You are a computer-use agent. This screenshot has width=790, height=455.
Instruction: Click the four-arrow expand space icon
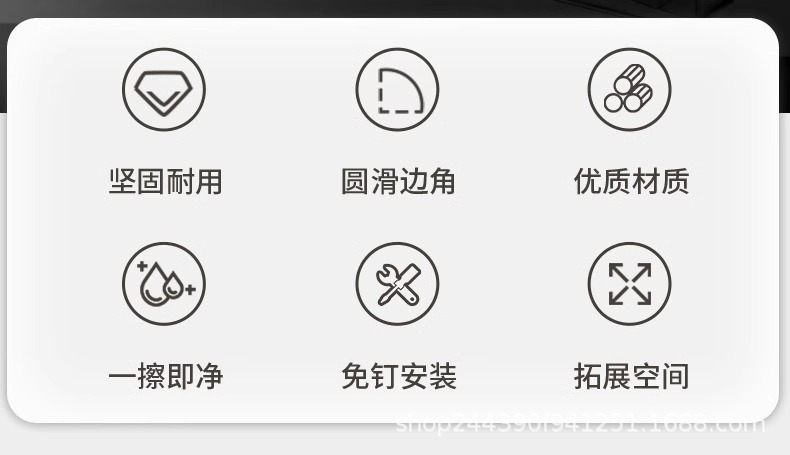click(x=629, y=284)
